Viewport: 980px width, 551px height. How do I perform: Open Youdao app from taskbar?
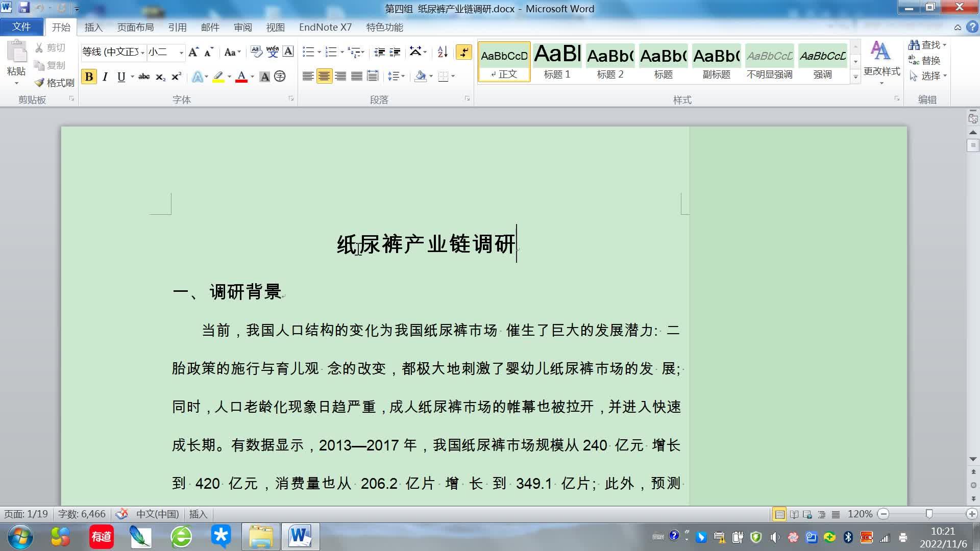coord(101,537)
